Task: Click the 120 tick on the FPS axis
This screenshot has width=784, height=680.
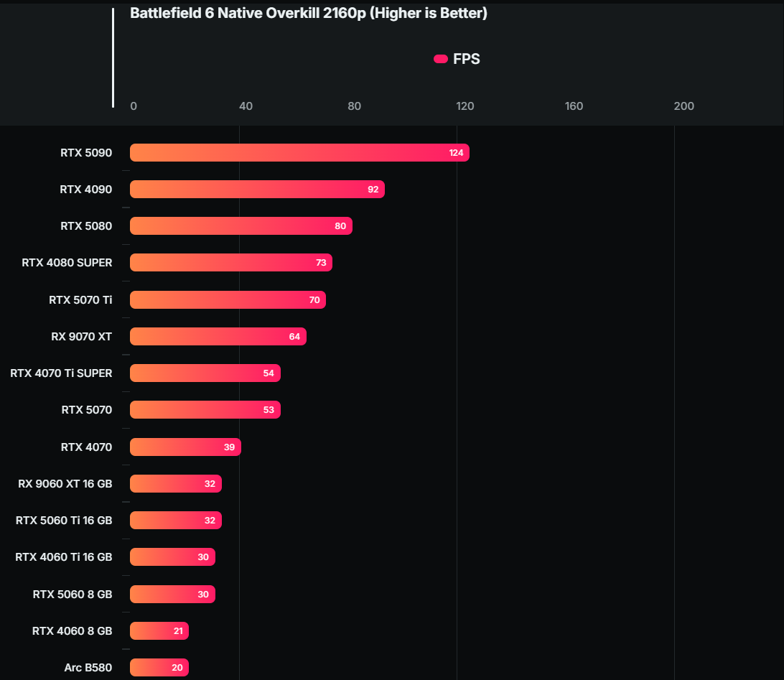Action: (465, 106)
